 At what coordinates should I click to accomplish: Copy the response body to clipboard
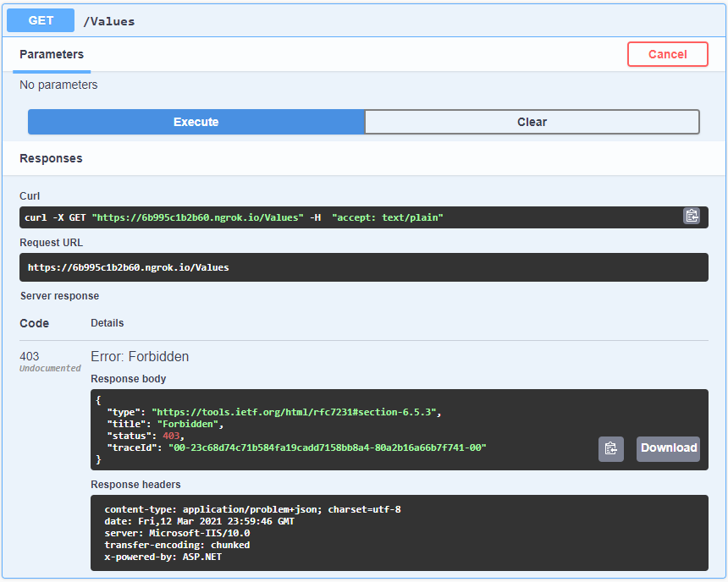click(x=610, y=449)
